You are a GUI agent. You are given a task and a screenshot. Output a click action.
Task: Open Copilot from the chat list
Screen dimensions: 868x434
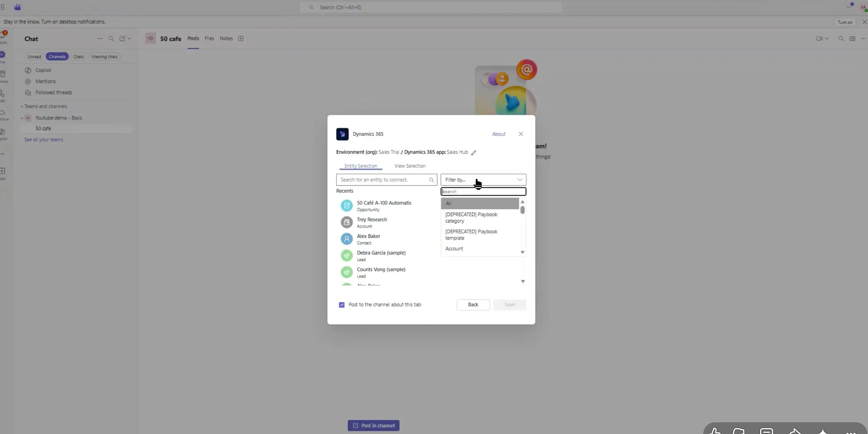point(43,70)
